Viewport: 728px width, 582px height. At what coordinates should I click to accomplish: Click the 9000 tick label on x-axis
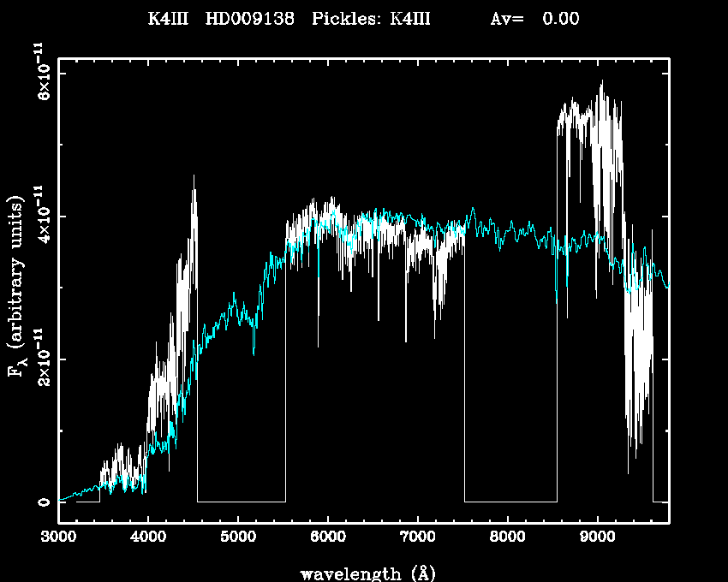tap(597, 537)
